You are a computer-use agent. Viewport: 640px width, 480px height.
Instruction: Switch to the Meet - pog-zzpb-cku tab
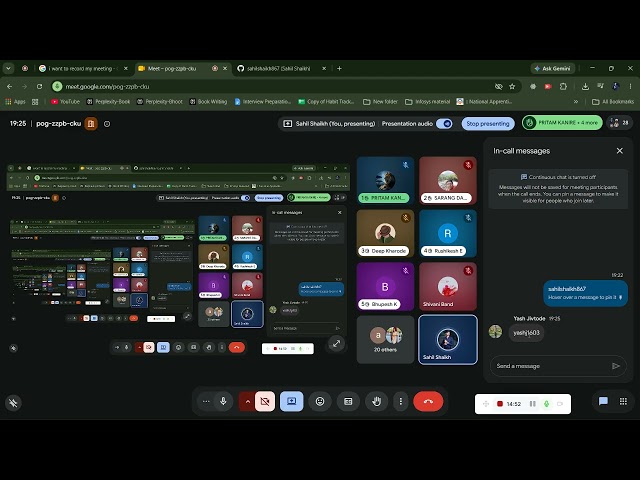coord(182,69)
